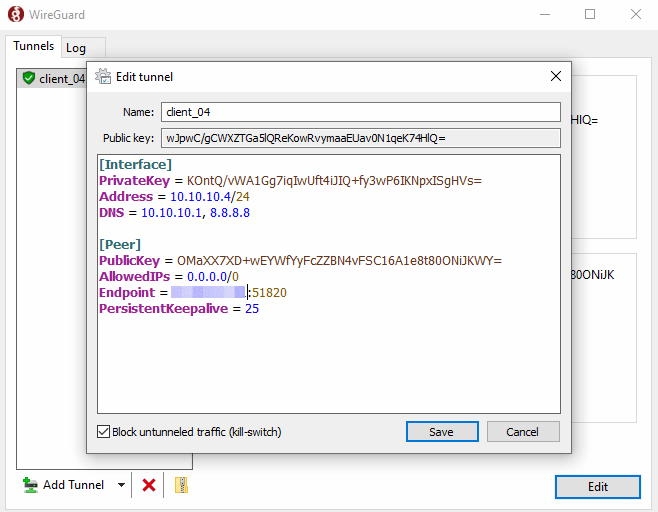Screen dimensions: 658x512
Task: Click the WireGuard logo in title bar
Action: (x=13, y=15)
